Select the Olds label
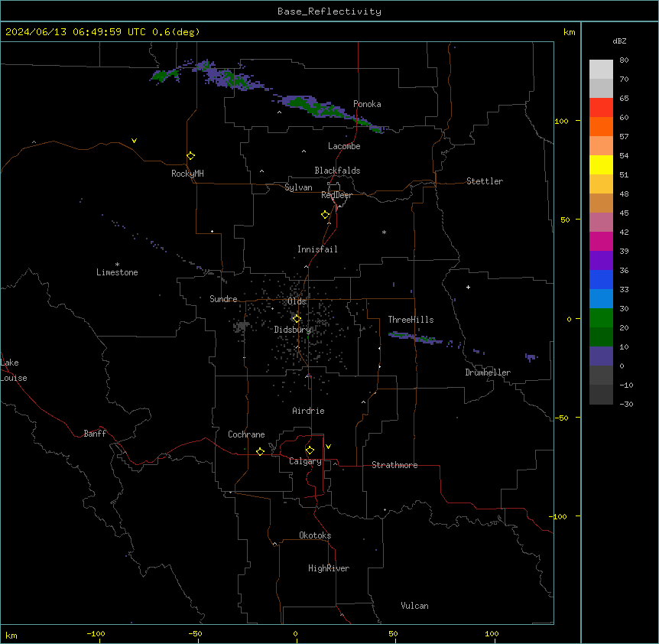Image resolution: width=659 pixels, height=644 pixels. point(297,301)
